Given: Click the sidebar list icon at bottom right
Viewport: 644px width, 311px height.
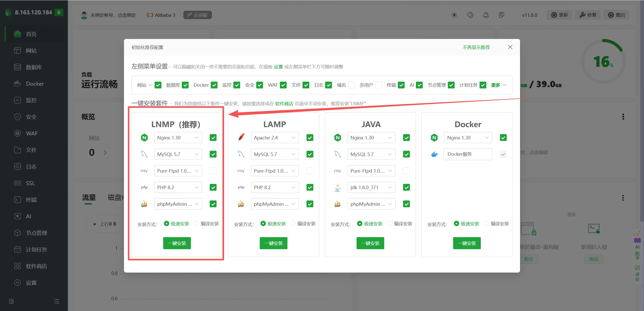Looking at the screenshot, I should [x=57, y=301].
